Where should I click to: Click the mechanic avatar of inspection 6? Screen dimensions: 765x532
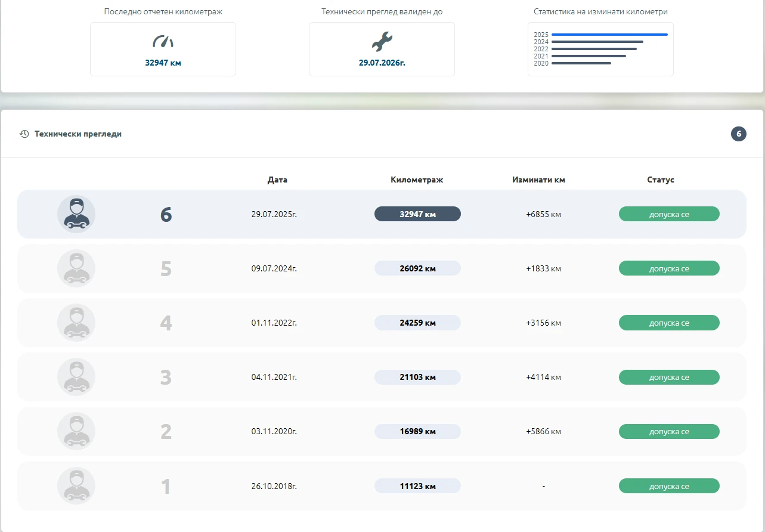point(76,214)
